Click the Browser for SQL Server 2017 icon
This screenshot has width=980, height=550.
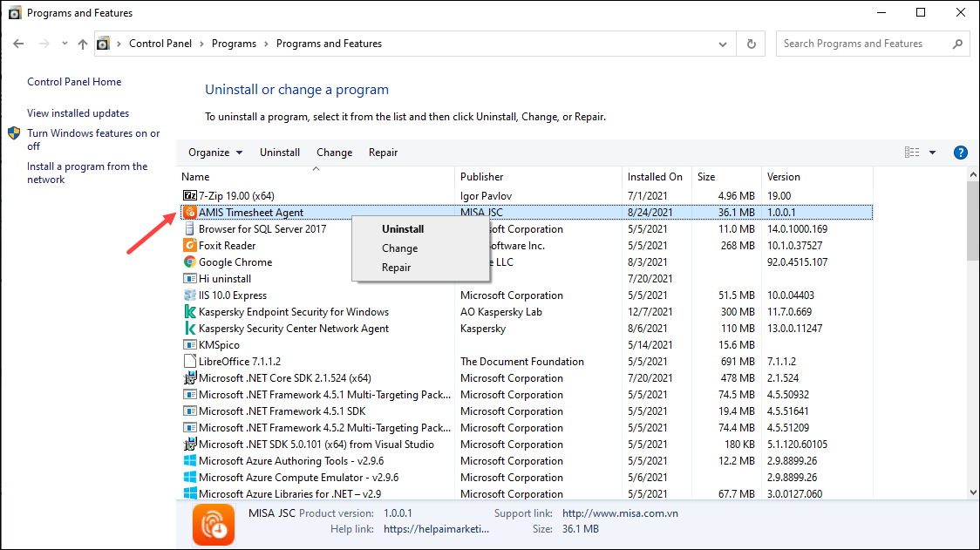coord(190,228)
